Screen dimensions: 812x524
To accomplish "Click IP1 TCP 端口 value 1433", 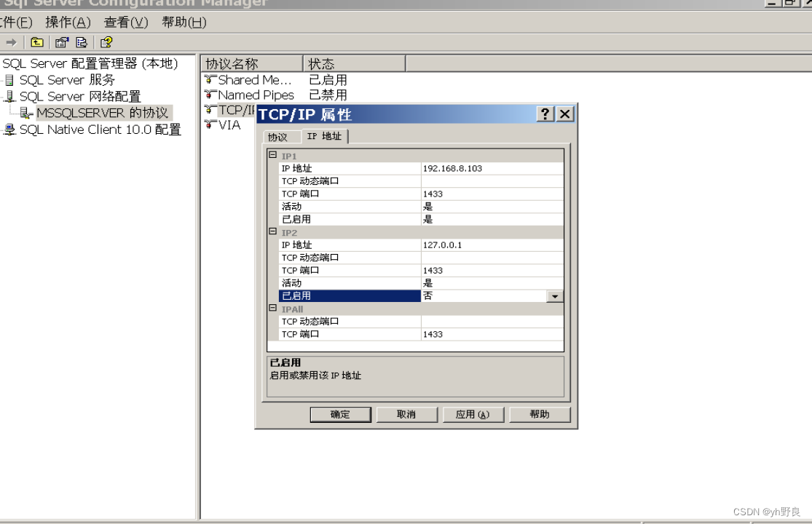I will tap(492, 194).
